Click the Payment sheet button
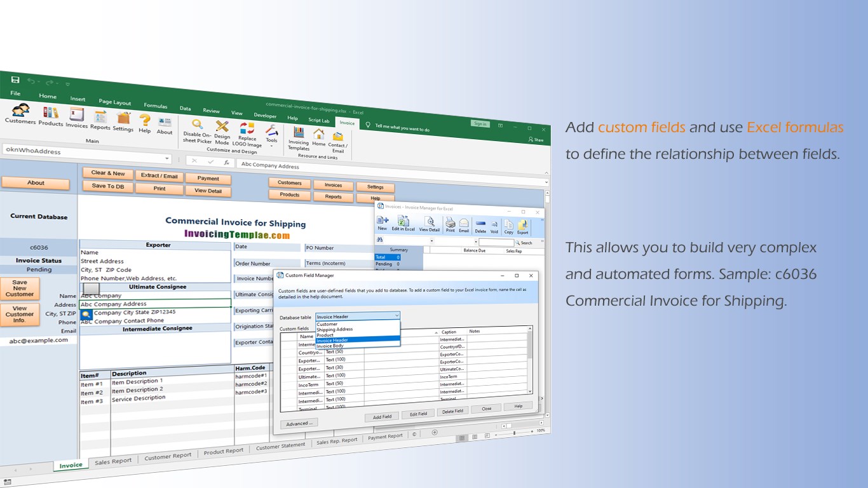This screenshot has height=488, width=868. 208,179
